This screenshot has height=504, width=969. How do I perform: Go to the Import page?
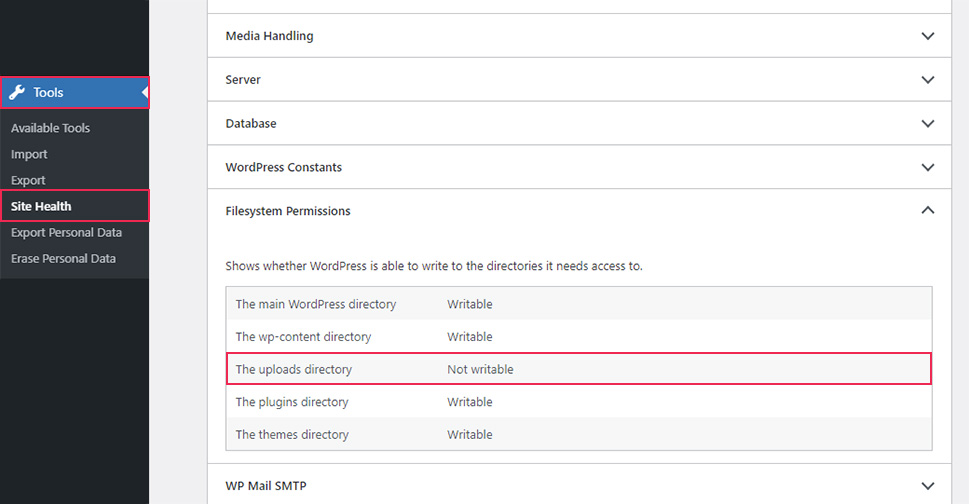tap(29, 154)
